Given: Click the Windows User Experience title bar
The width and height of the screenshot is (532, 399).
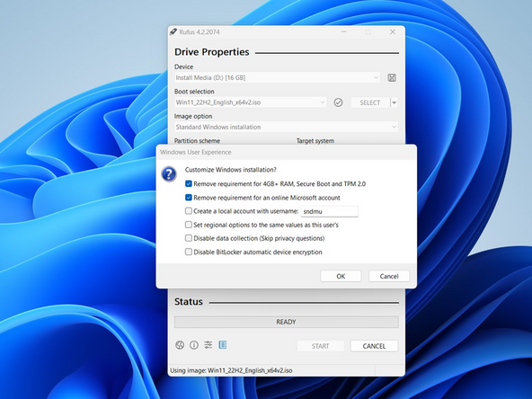Looking at the screenshot, I should [287, 152].
